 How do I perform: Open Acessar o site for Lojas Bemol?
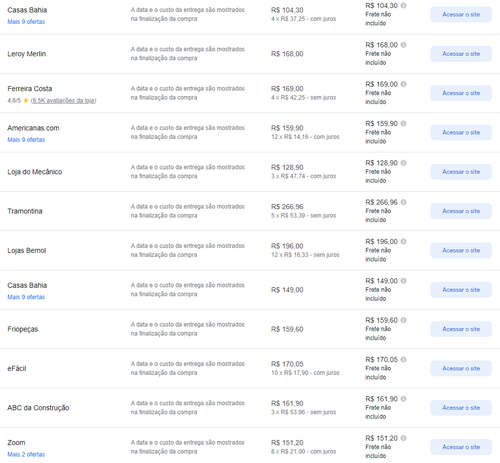click(461, 251)
